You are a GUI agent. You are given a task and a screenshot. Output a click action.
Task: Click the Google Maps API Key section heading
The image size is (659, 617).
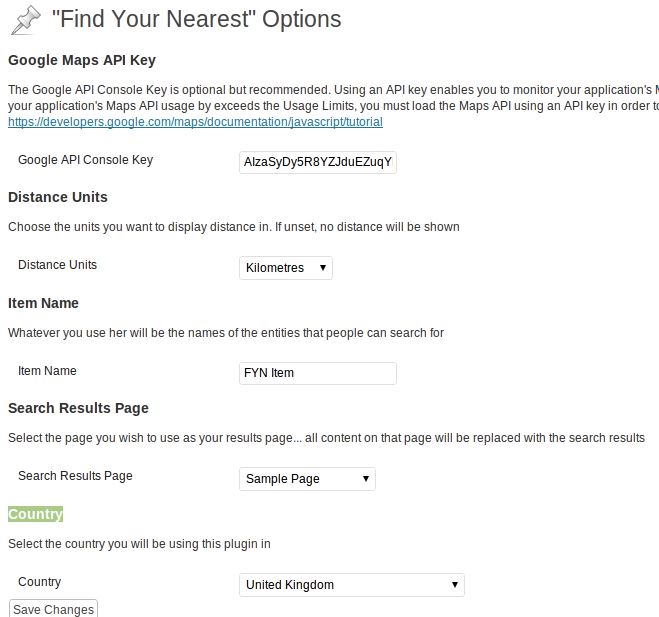tap(82, 60)
